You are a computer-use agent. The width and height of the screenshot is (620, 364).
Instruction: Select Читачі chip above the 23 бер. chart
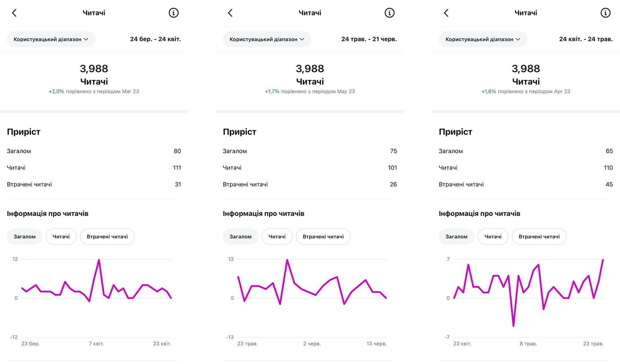tap(61, 237)
